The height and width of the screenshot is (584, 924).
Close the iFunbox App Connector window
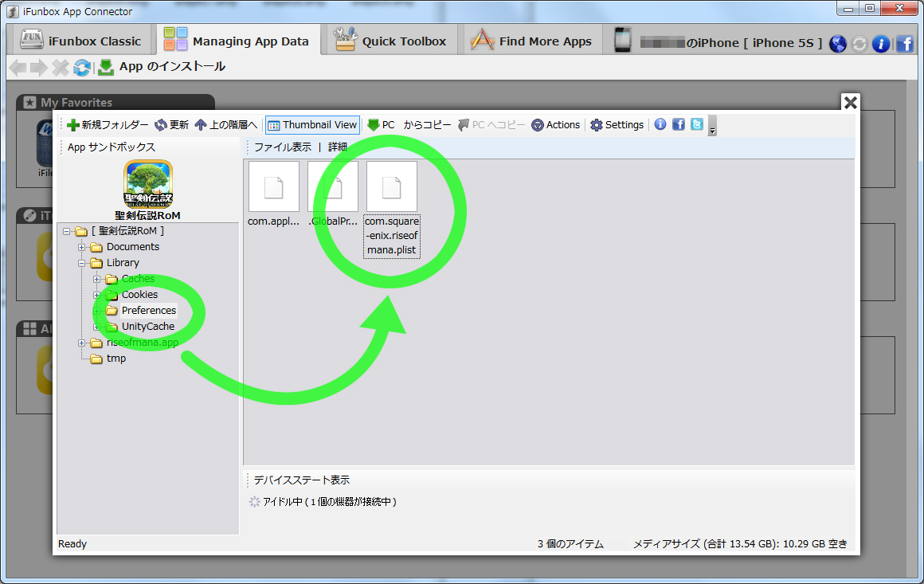[x=900, y=9]
